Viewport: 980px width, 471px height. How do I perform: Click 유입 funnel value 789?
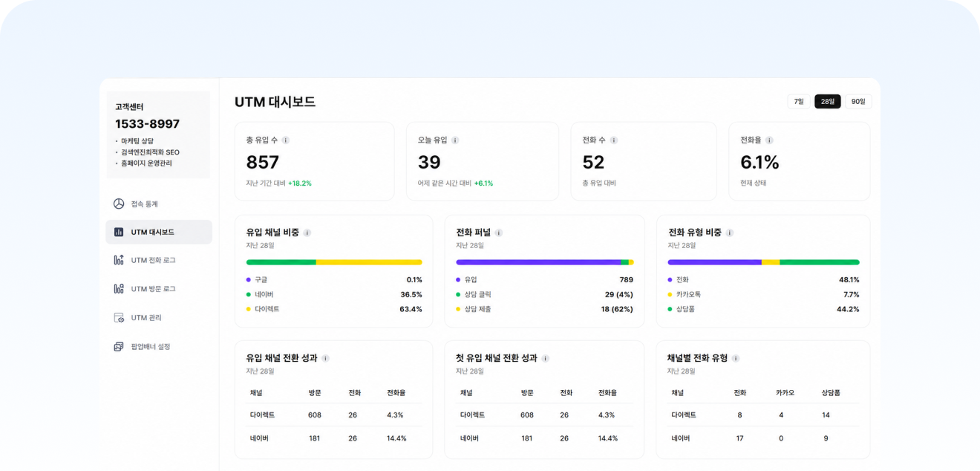coord(626,280)
